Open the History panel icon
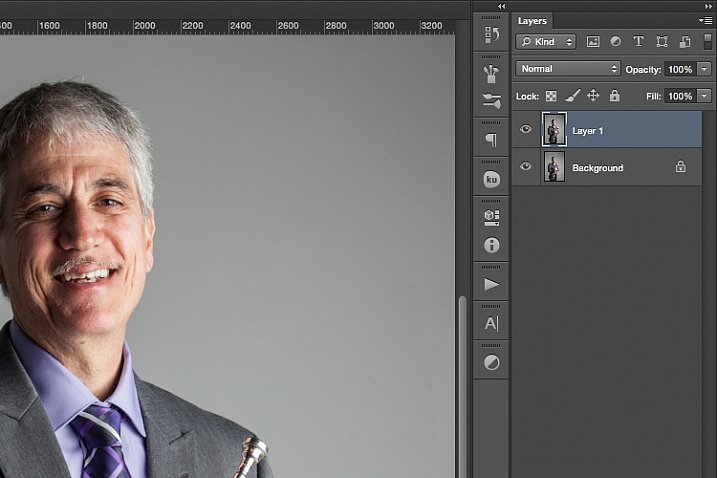 click(491, 35)
